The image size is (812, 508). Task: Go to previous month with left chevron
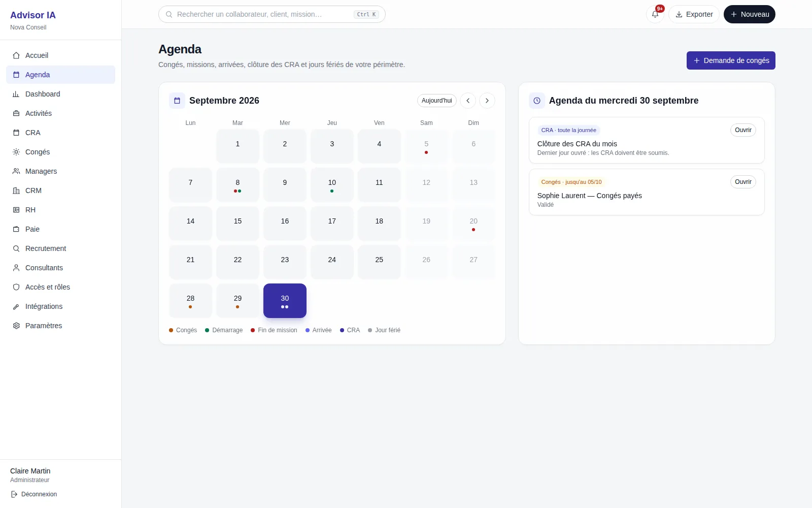tap(468, 101)
